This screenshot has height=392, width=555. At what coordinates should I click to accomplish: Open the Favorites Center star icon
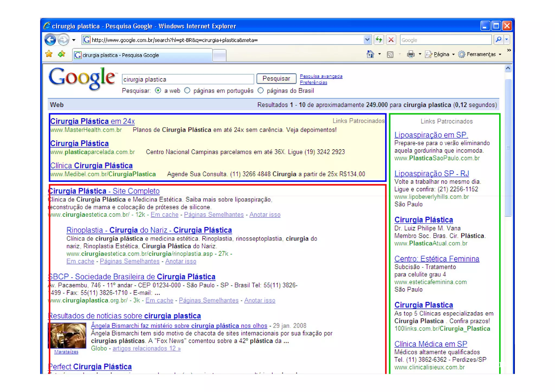49,54
